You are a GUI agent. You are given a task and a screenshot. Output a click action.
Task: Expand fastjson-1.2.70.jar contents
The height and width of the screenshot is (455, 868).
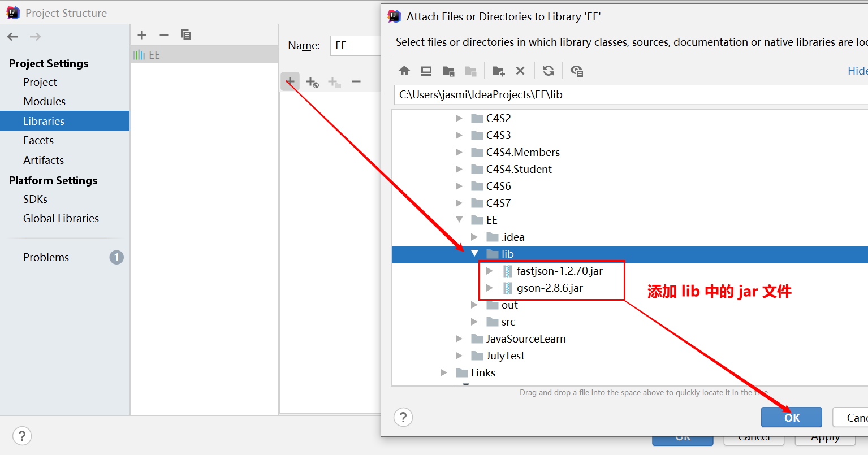point(490,271)
